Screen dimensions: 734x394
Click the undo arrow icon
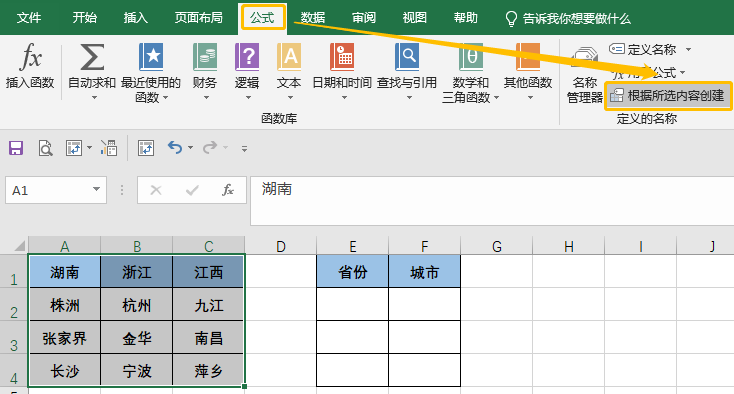175,148
